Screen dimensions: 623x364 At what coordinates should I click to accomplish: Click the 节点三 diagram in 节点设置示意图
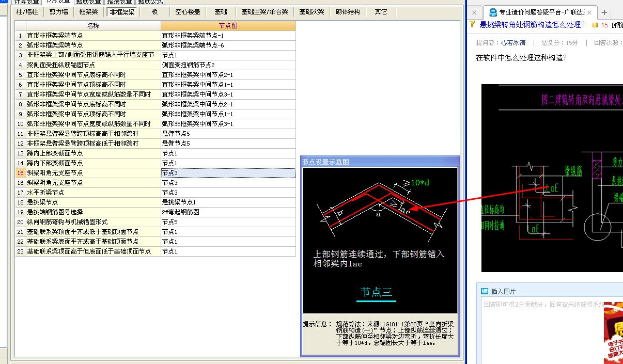[x=380, y=240]
